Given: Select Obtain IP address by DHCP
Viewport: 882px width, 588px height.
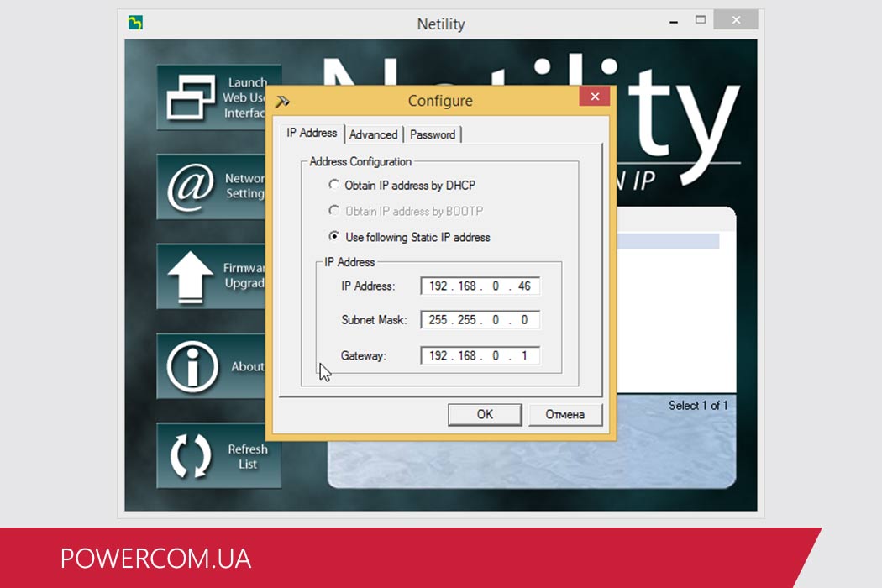Looking at the screenshot, I should (334, 185).
